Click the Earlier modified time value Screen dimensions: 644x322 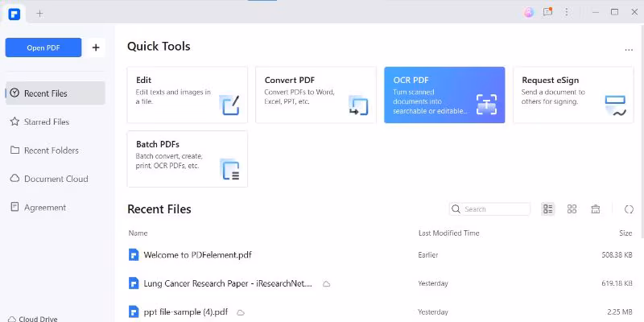(x=428, y=254)
